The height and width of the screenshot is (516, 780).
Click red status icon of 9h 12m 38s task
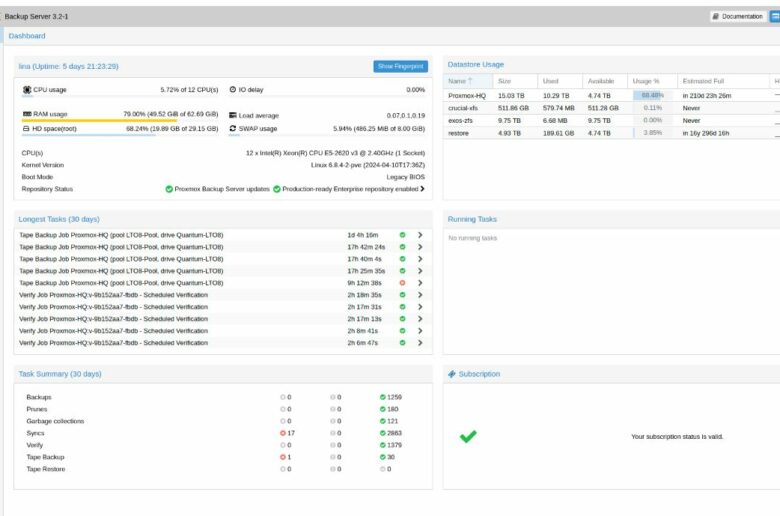402,283
